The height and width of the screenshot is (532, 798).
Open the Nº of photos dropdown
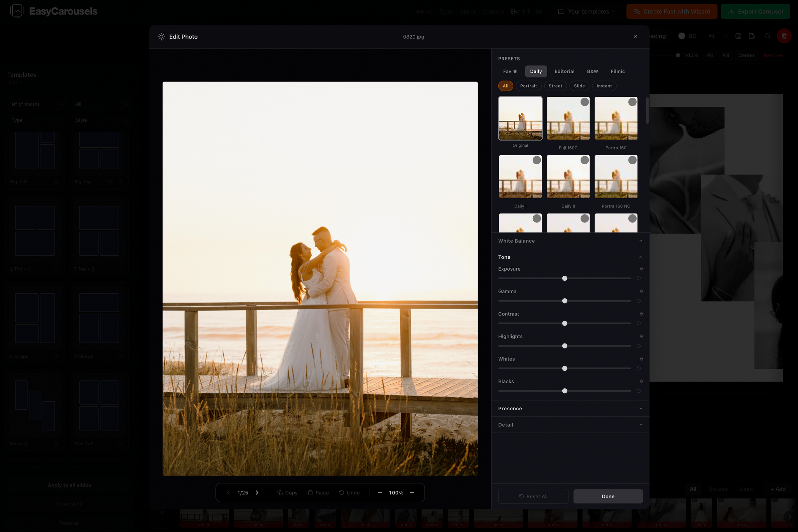tap(37, 104)
